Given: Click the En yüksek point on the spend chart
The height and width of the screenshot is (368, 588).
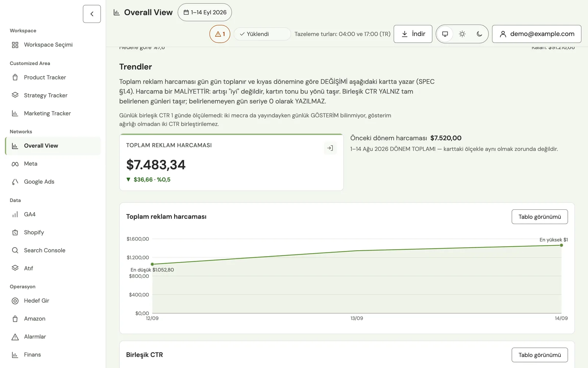Looking at the screenshot, I should [x=561, y=245].
